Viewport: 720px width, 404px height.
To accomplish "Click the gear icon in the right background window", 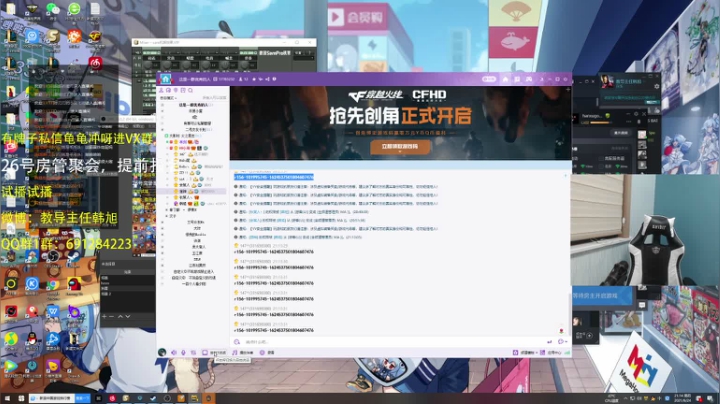I will (x=657, y=86).
